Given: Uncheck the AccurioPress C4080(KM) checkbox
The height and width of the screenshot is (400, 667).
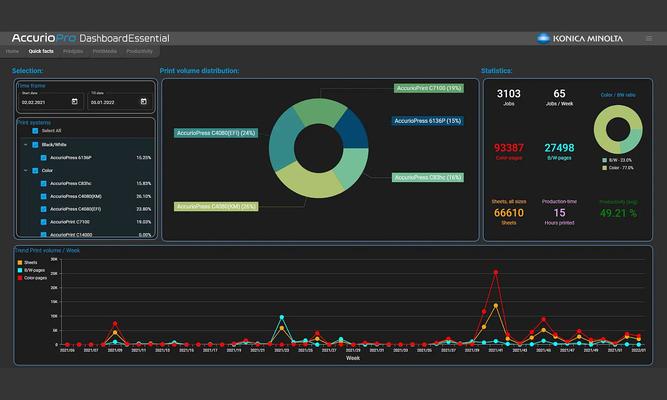Looking at the screenshot, I should point(43,196).
